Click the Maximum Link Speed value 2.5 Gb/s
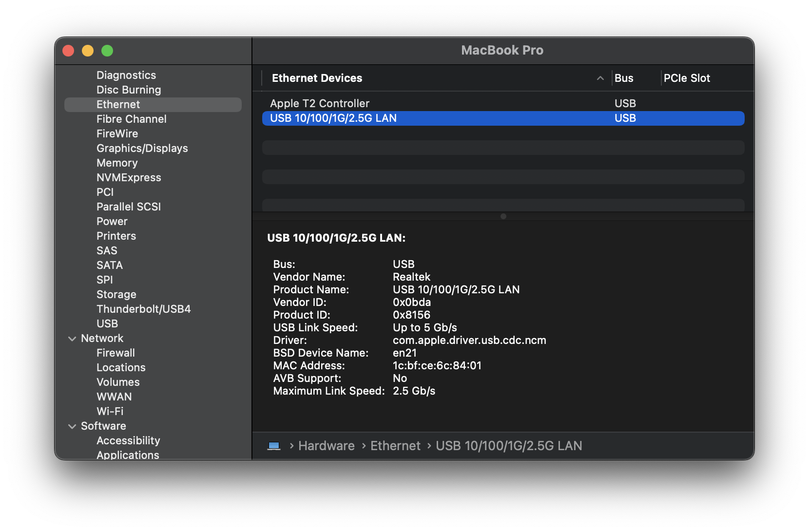 (x=414, y=391)
